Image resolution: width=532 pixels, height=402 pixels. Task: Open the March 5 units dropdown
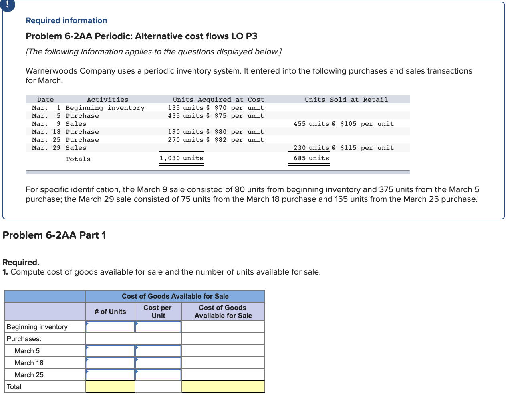(110, 351)
